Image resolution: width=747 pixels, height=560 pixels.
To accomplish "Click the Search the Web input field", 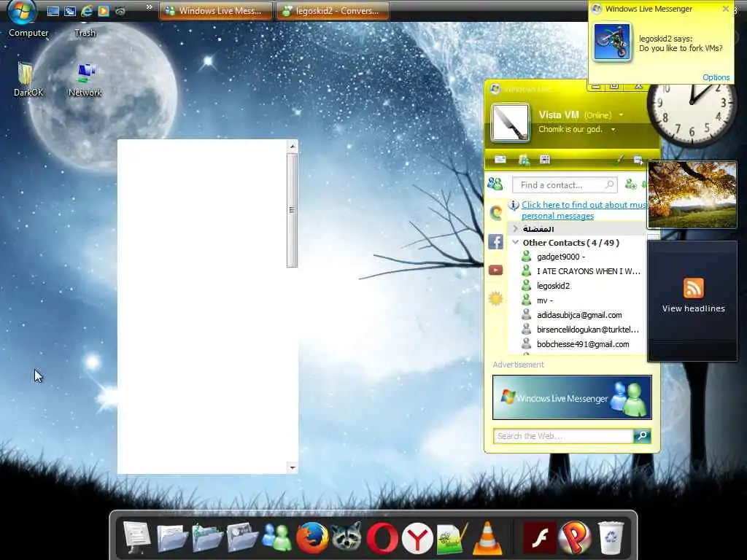I will point(564,436).
